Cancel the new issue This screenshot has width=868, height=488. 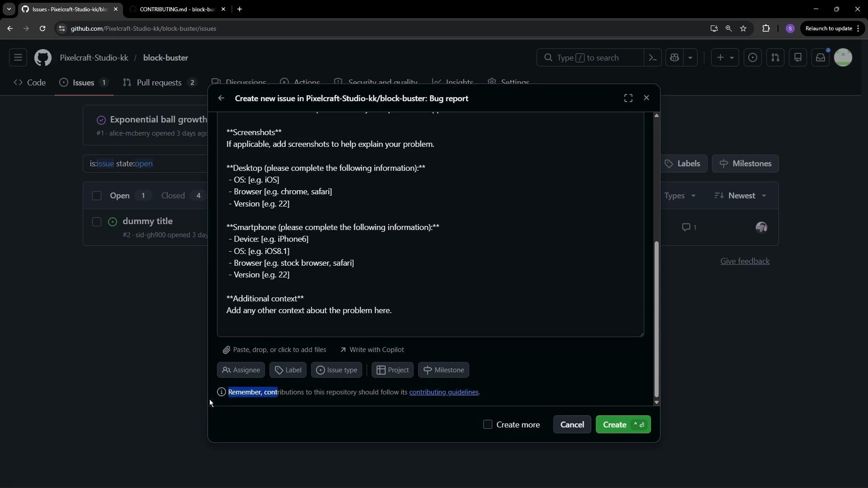pos(572,425)
